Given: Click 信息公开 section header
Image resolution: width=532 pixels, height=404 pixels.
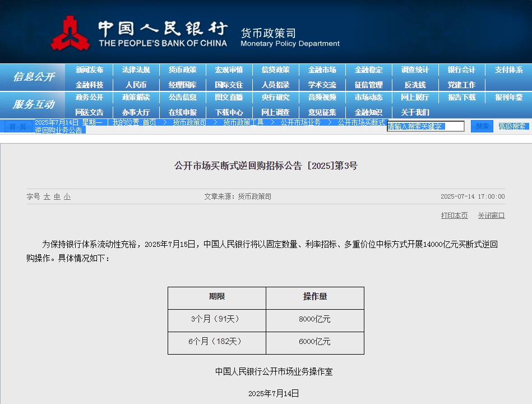Looking at the screenshot, I should coord(34,77).
